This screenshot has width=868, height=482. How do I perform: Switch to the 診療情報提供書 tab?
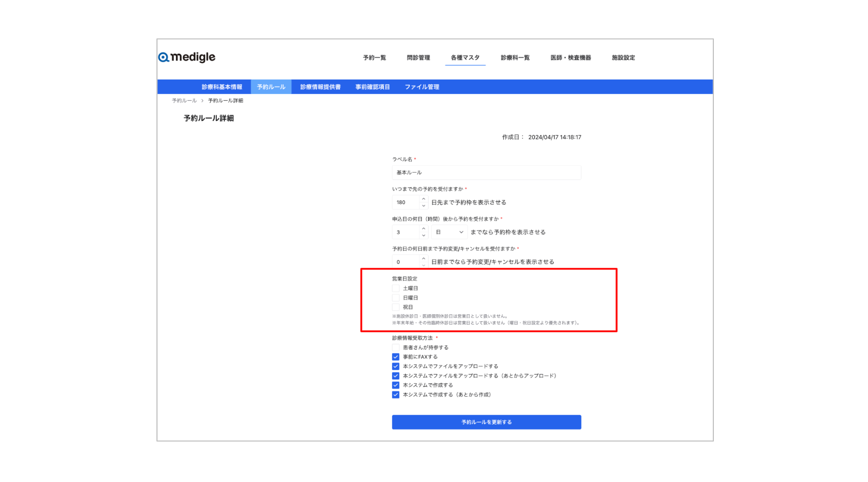click(321, 87)
